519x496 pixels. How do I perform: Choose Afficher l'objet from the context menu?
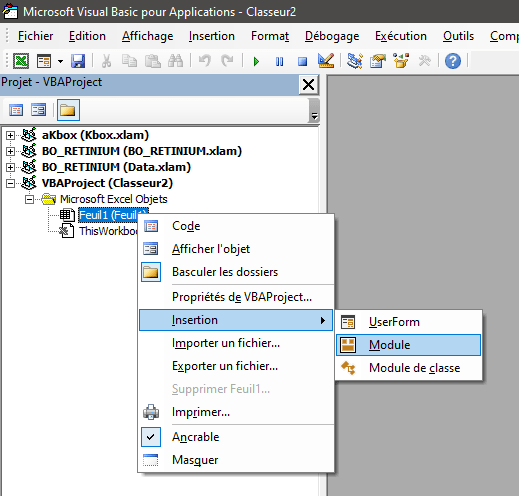pyautogui.click(x=236, y=249)
